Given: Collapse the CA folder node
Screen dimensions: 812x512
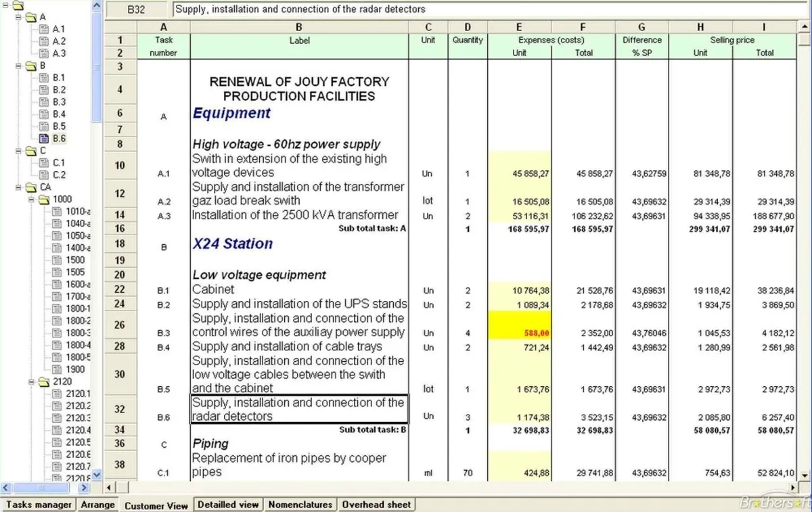Looking at the screenshot, I should coord(19,187).
